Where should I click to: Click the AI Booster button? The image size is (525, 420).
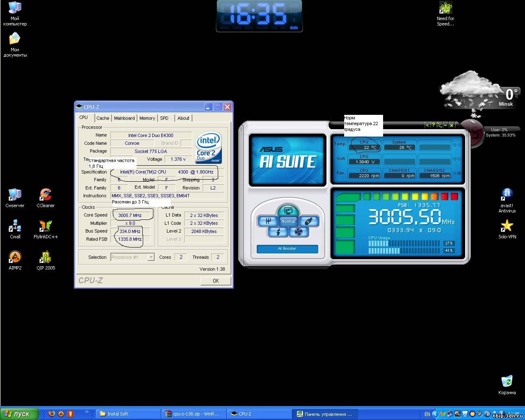point(287,249)
